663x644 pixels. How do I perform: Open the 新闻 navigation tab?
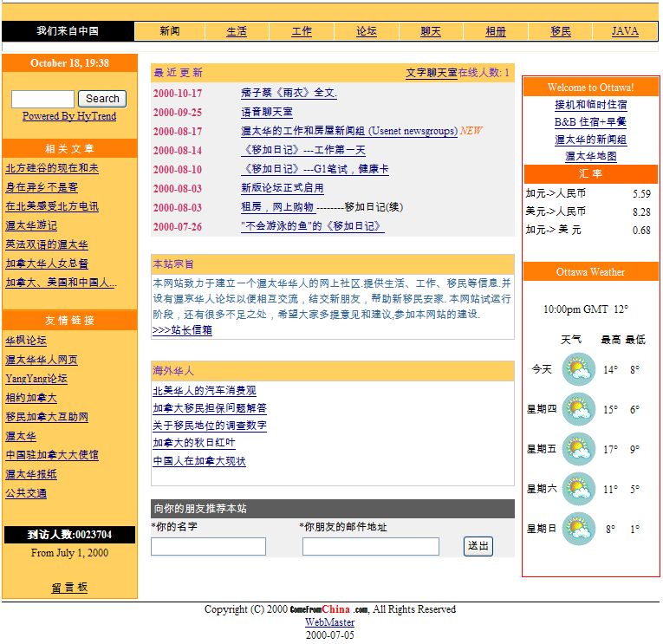click(x=170, y=31)
